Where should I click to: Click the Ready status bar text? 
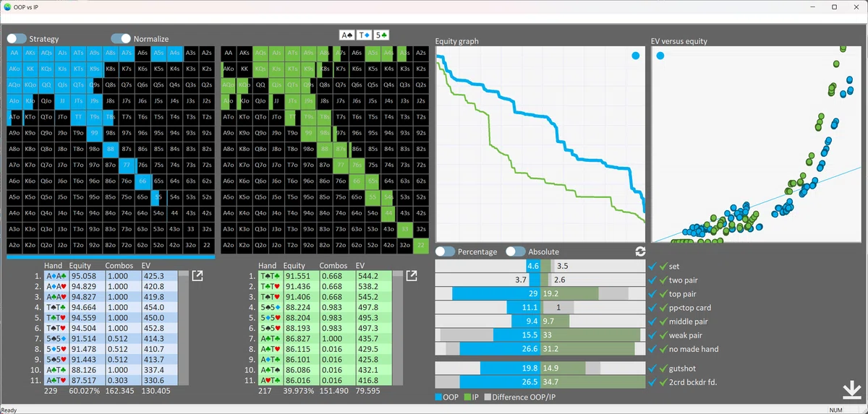point(9,410)
